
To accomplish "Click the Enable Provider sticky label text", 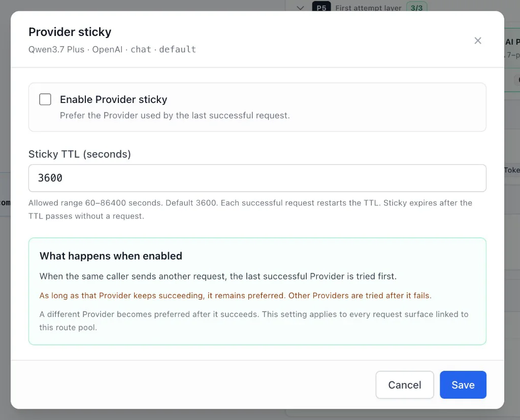I will click(113, 99).
